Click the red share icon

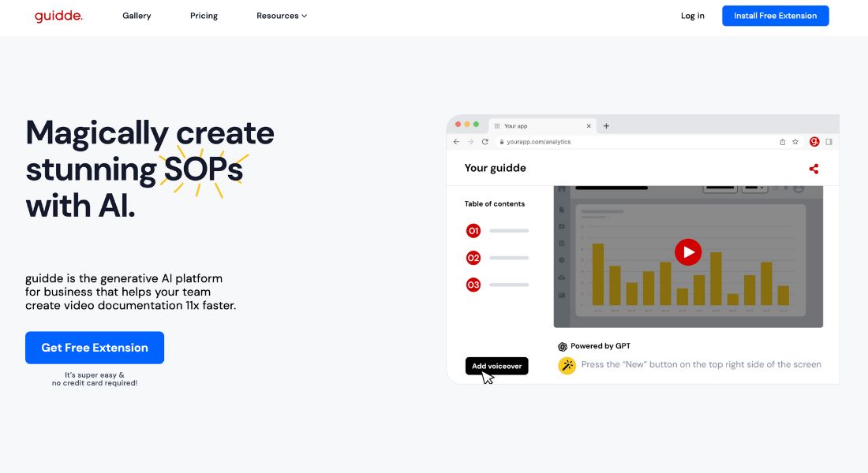(814, 169)
